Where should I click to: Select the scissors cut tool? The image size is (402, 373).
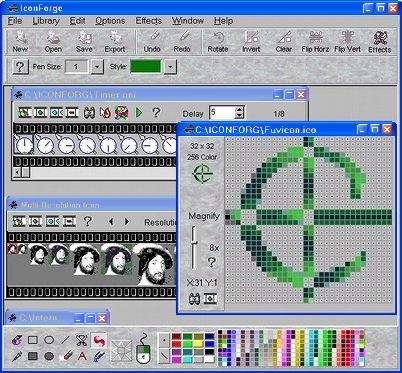81,340
